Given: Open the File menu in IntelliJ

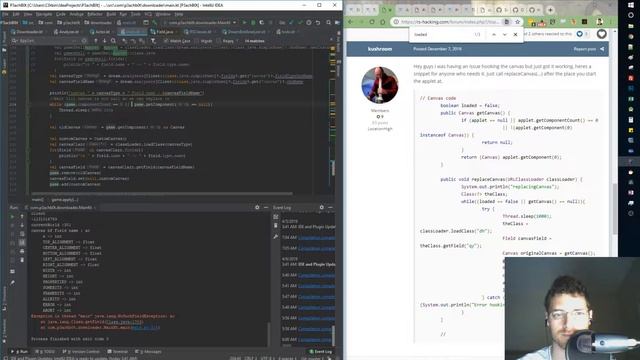Looking at the screenshot, I should click(x=5, y=14).
